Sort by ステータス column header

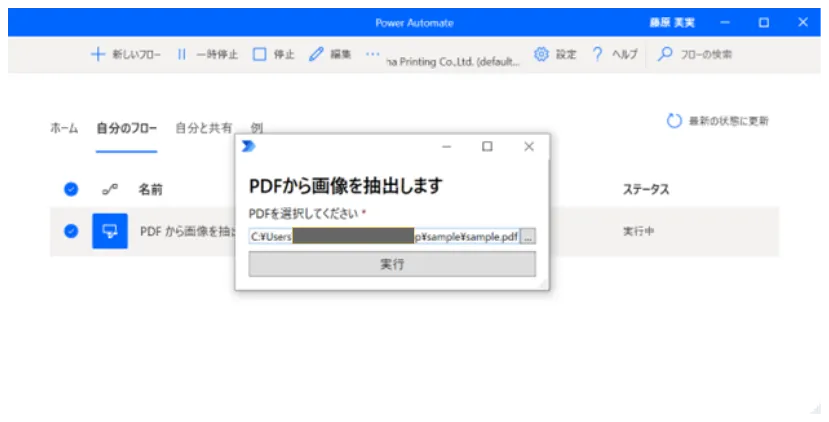point(646,190)
